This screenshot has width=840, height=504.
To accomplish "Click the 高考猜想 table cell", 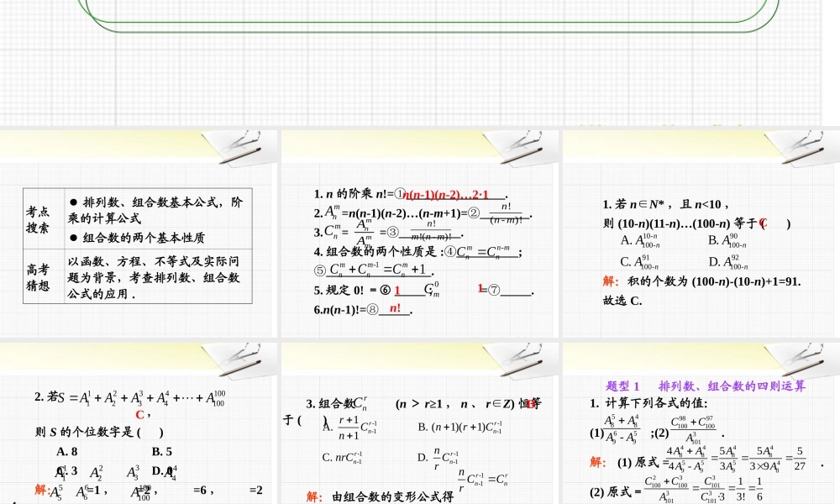I will point(44,276).
